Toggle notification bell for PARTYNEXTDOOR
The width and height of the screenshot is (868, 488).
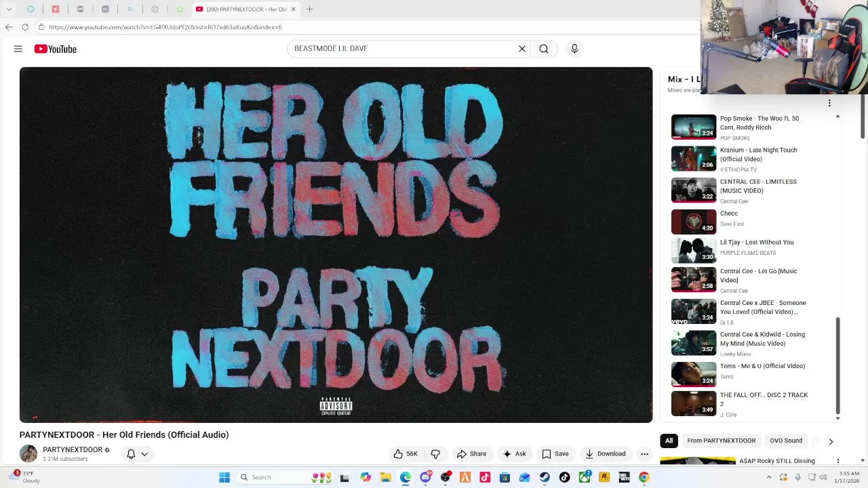click(x=131, y=454)
